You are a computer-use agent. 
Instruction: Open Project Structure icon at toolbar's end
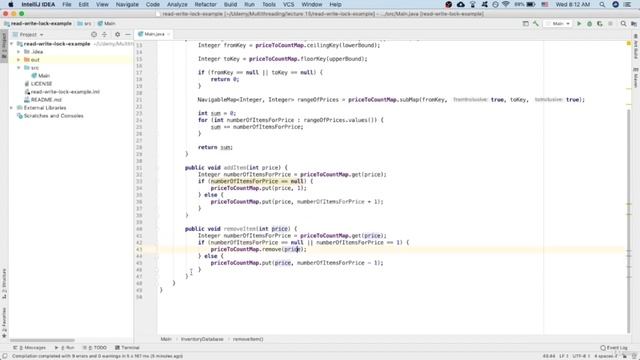point(633,24)
